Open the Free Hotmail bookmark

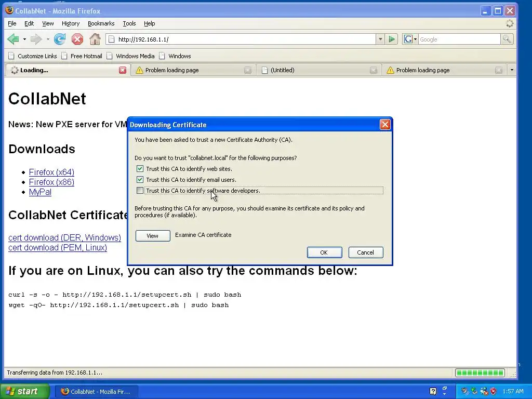[x=82, y=56]
